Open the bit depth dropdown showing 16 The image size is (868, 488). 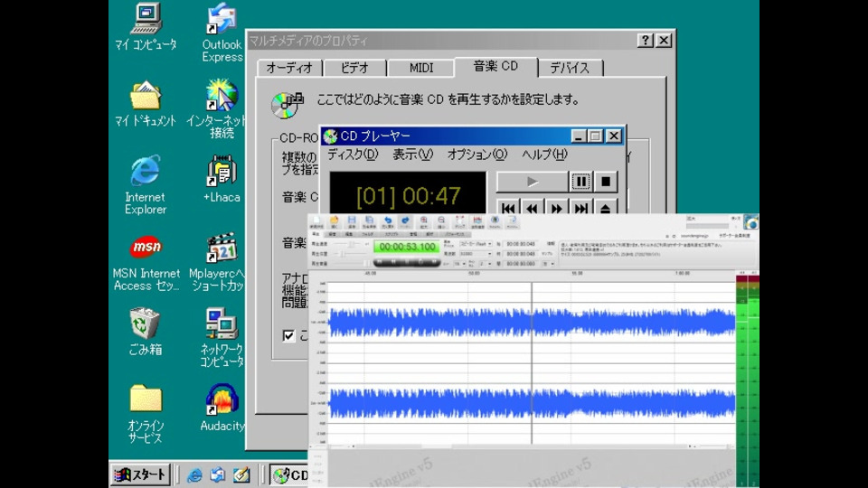[459, 264]
